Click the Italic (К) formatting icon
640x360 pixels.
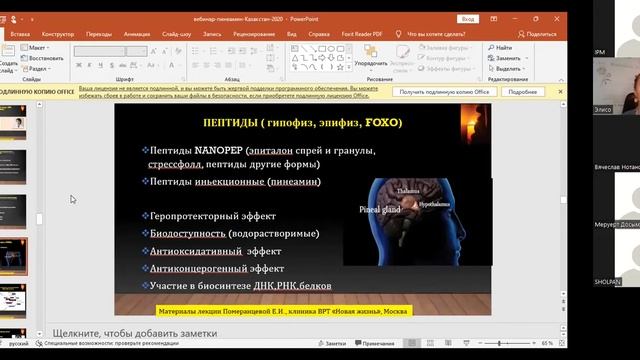click(89, 65)
